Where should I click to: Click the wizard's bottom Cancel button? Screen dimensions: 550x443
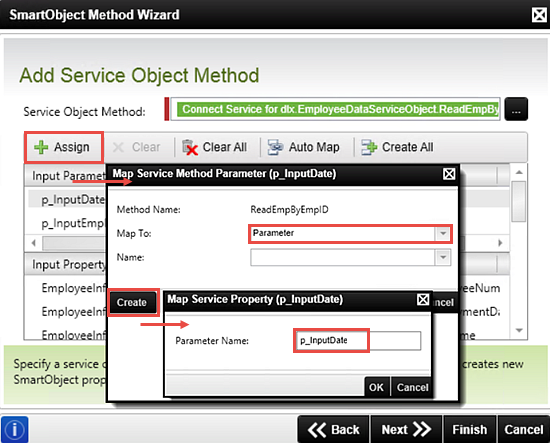(x=524, y=429)
